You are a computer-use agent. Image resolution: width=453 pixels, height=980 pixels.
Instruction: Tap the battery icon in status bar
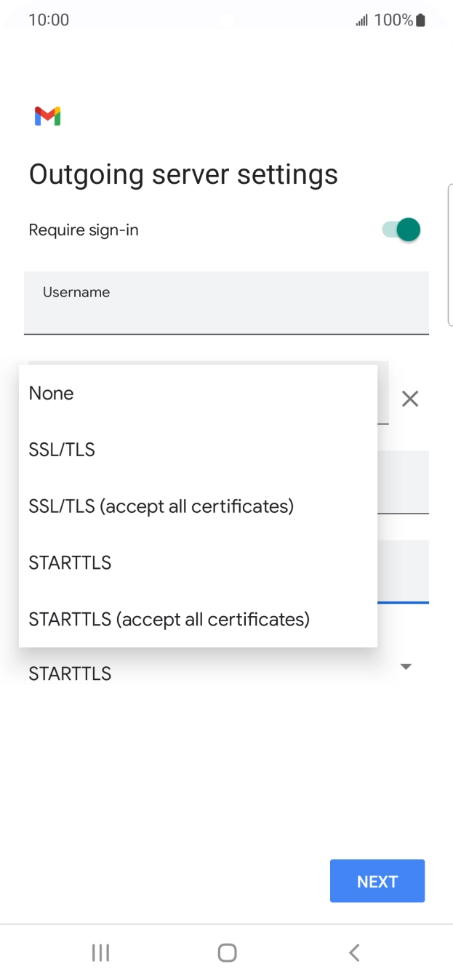pyautogui.click(x=420, y=20)
